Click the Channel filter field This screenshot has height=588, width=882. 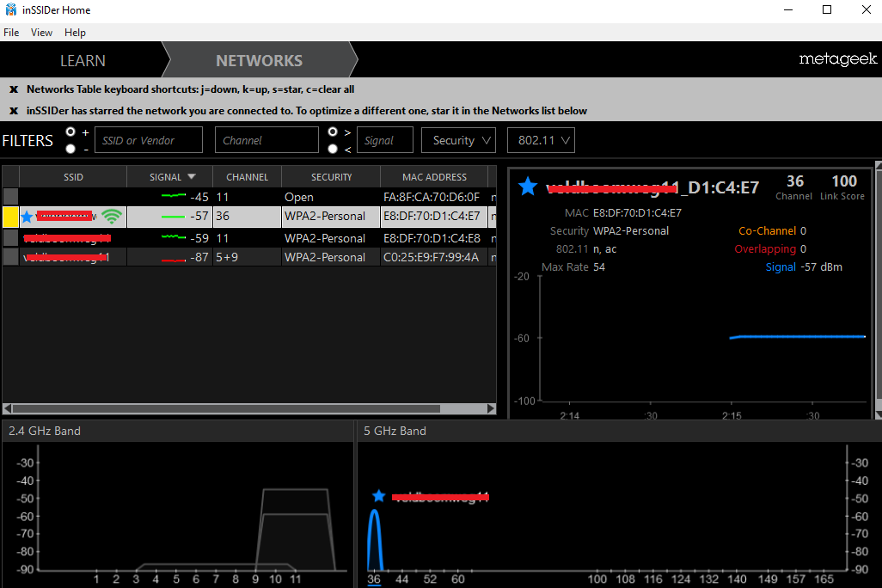[266, 140]
